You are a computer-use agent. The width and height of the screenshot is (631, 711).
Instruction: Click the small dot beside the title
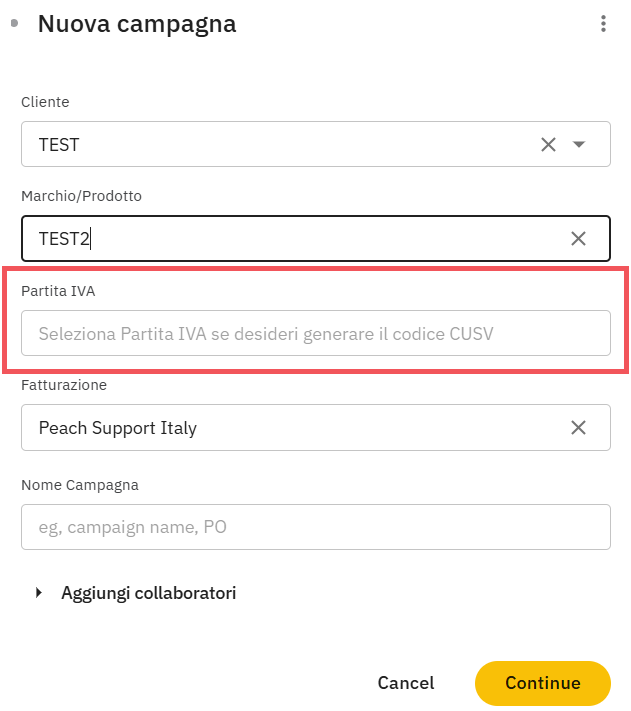point(14,23)
